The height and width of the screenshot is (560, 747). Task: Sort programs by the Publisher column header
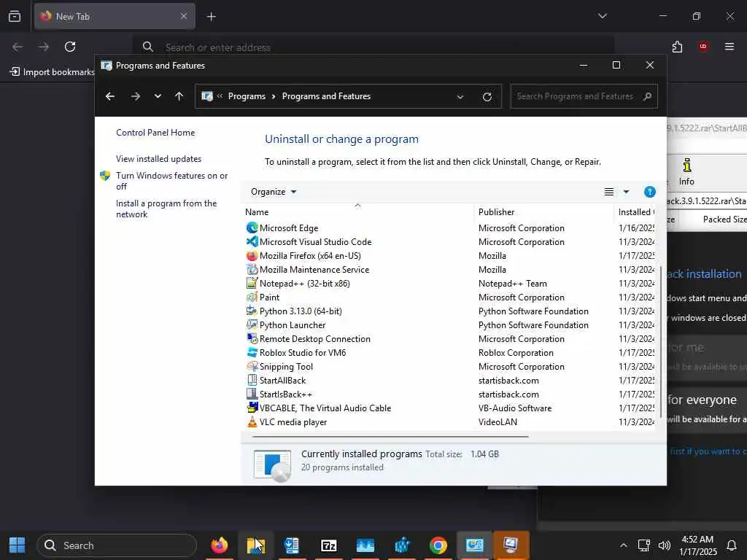click(x=543, y=212)
